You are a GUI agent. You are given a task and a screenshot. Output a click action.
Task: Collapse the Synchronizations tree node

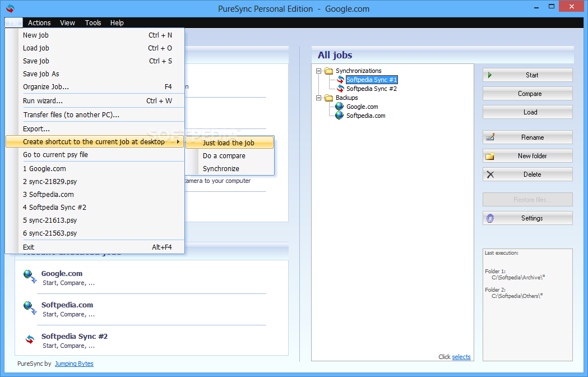click(318, 71)
